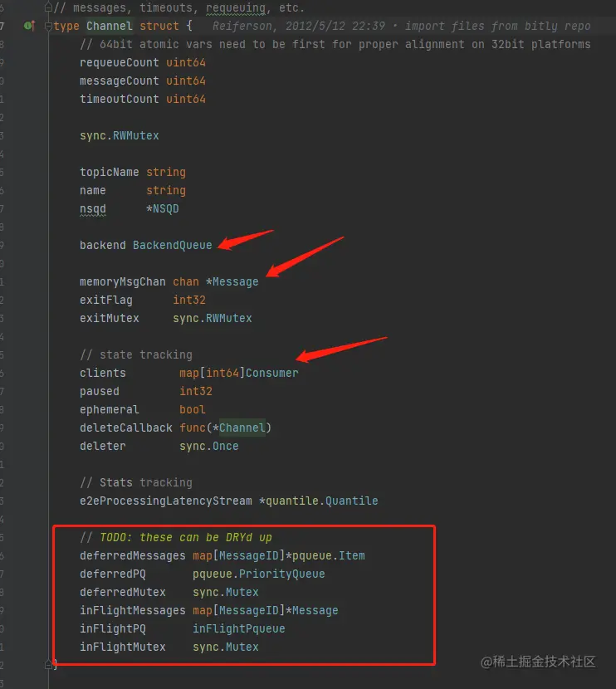The height and width of the screenshot is (689, 616).
Task: Click the *NSQD type reference
Action: [162, 208]
